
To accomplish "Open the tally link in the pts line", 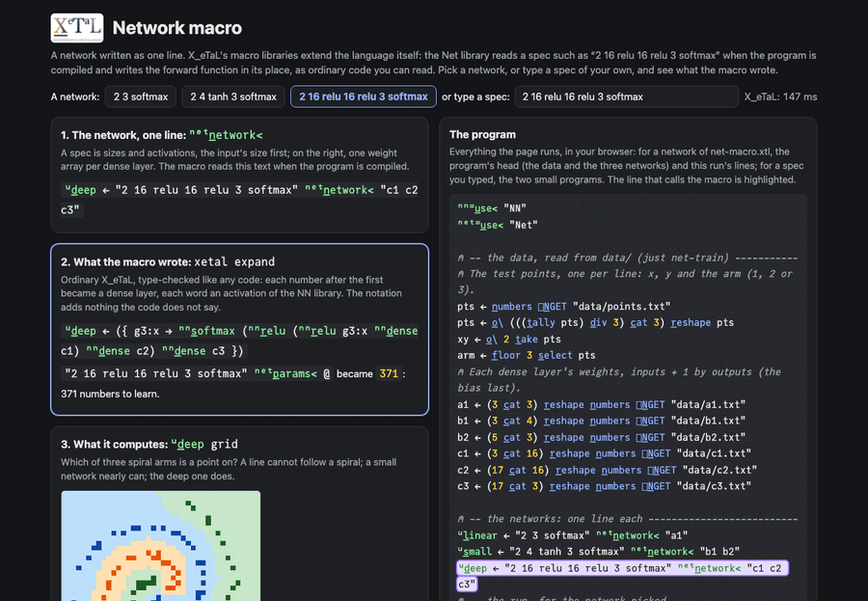I will (540, 322).
